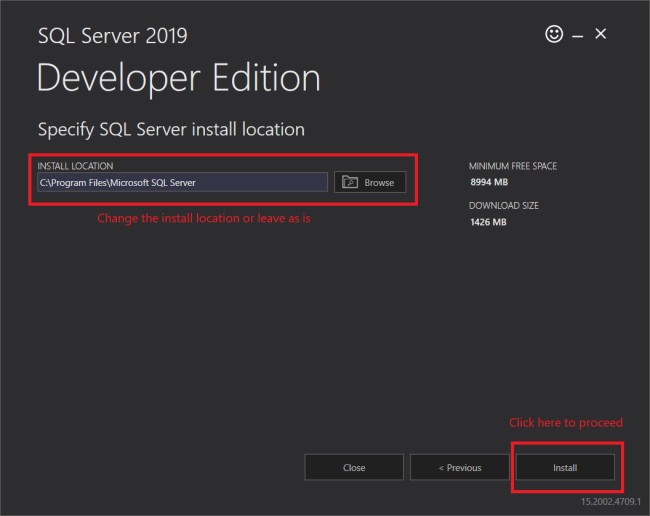Minimize the SQL Server installer window

tap(577, 36)
